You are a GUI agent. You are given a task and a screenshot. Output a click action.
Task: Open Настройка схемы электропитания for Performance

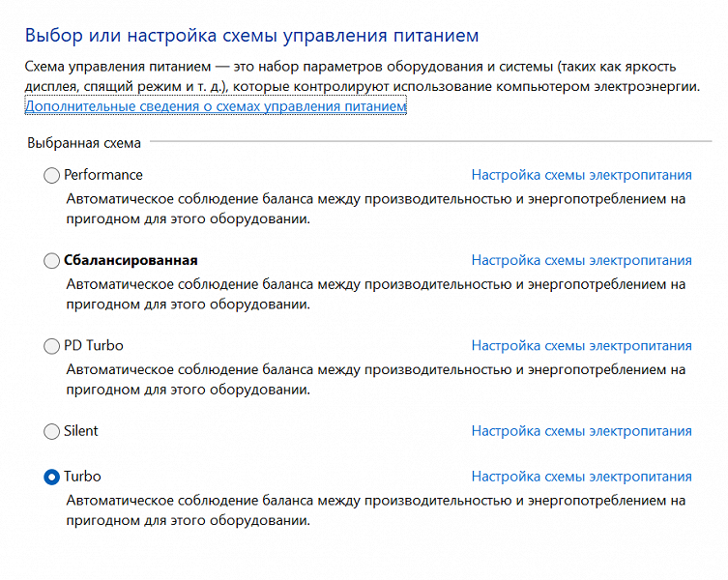pyautogui.click(x=581, y=175)
